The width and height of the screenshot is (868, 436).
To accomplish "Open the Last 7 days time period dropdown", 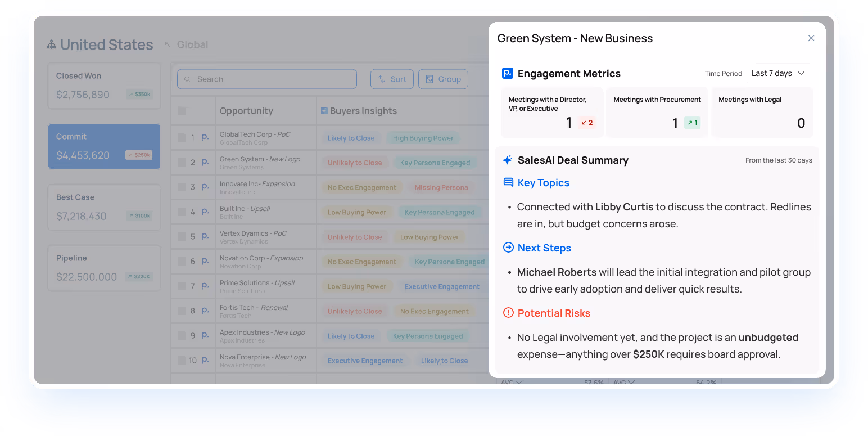I will tap(777, 73).
